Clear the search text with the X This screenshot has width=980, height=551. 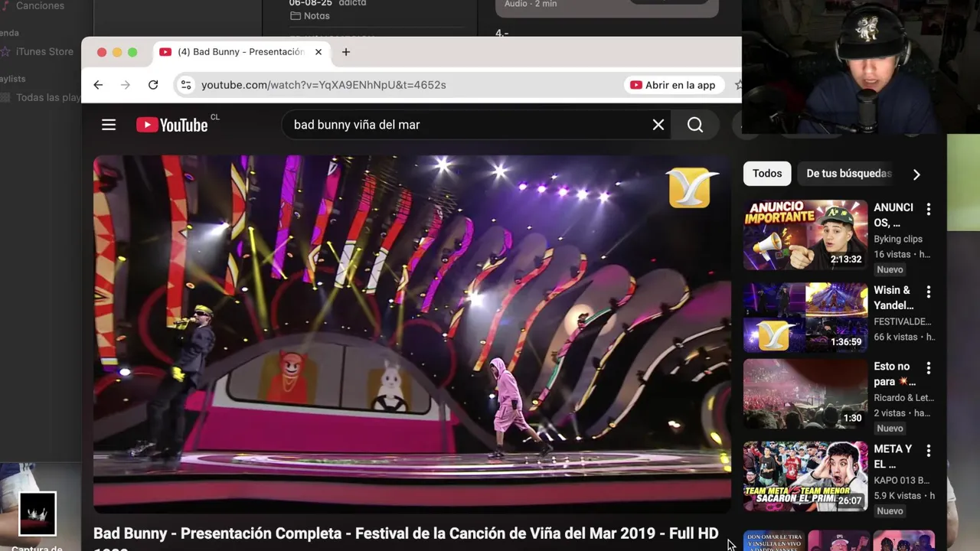tap(658, 125)
